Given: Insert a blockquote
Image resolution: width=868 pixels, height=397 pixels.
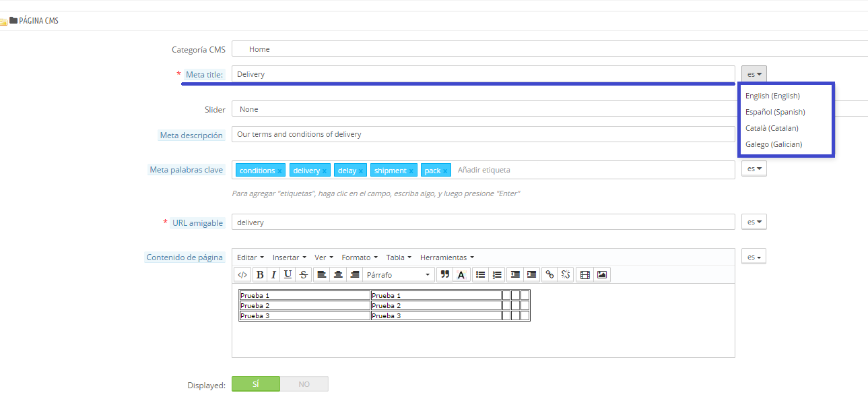Looking at the screenshot, I should pyautogui.click(x=444, y=274).
